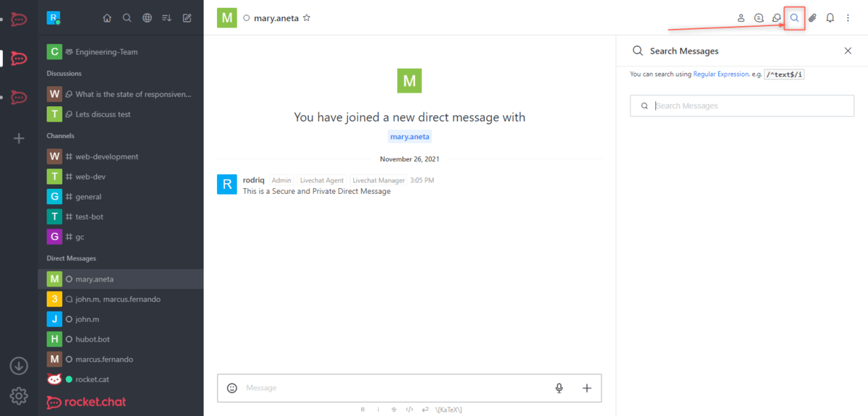Open the emoji picker in message box
Screen dimensions: 868x416
(x=232, y=388)
